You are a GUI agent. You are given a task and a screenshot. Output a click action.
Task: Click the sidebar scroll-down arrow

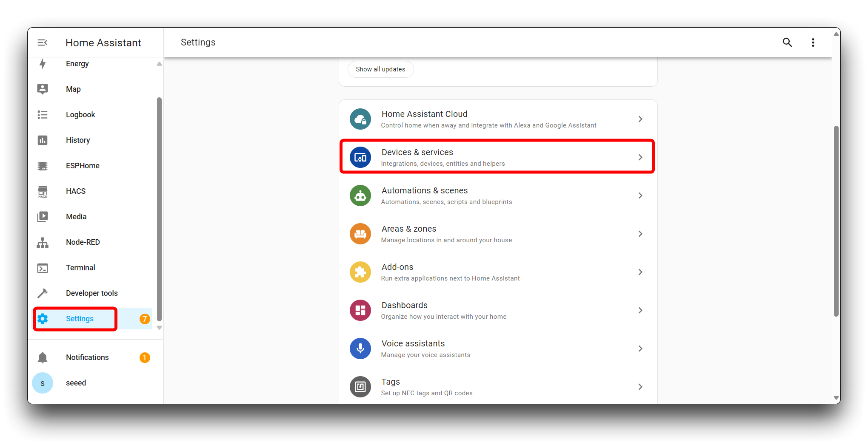(x=159, y=328)
